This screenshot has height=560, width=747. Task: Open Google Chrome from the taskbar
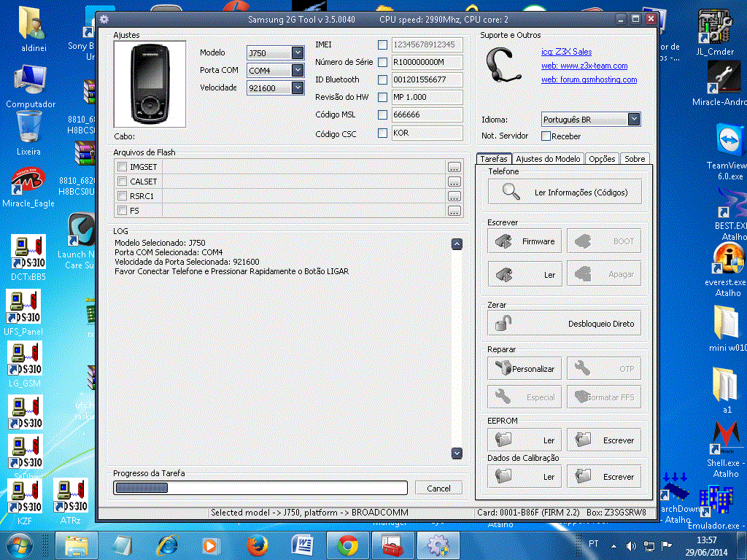(347, 545)
